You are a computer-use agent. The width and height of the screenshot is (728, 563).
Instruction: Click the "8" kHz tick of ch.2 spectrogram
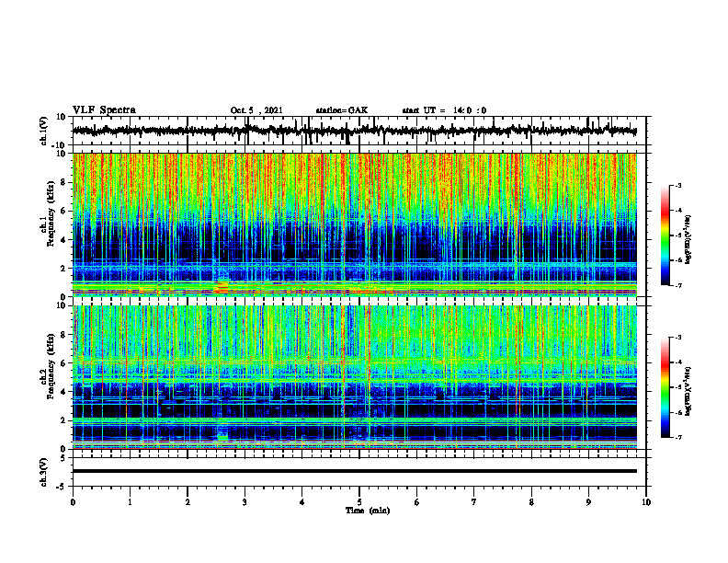tap(63, 335)
